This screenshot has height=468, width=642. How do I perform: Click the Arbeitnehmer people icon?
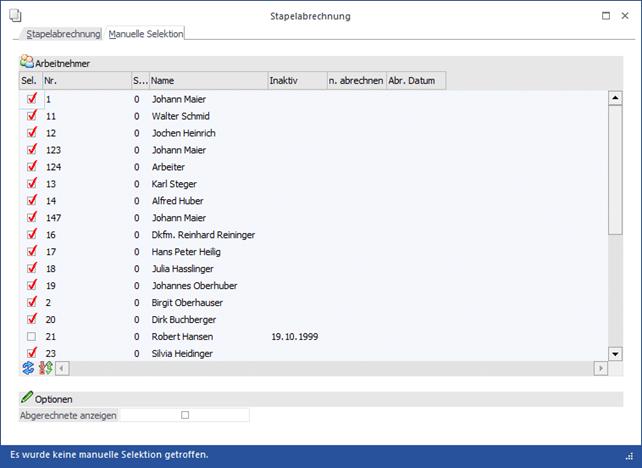click(27, 62)
